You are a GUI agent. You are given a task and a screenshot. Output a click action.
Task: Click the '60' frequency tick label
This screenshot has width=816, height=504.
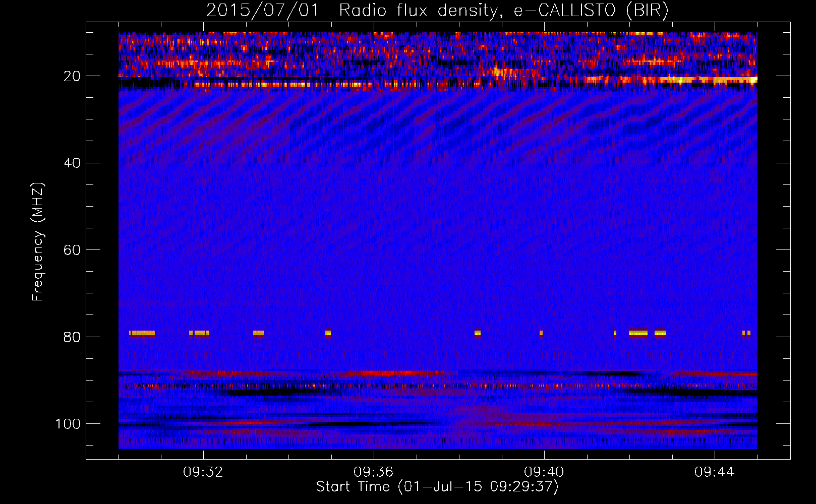pos(72,250)
